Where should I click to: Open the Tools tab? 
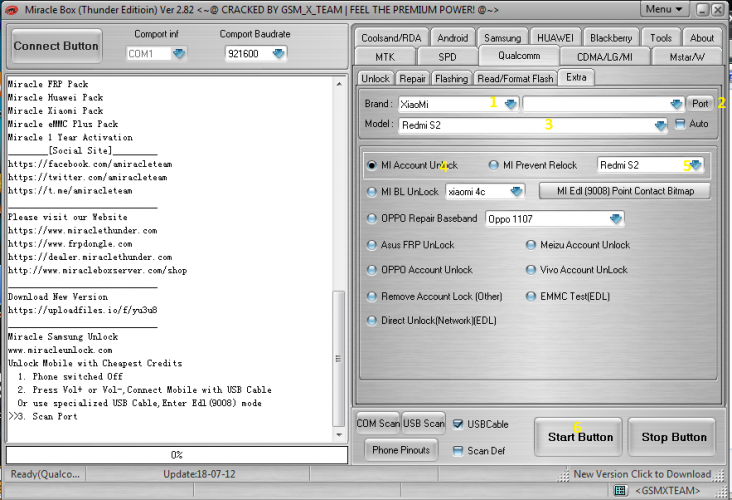661,38
